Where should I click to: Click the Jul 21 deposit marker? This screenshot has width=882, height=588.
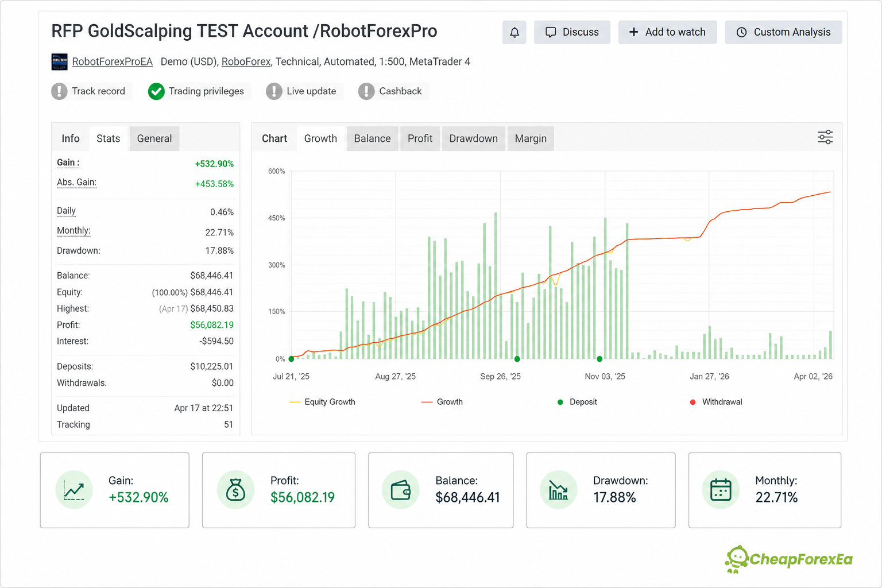[291, 359]
